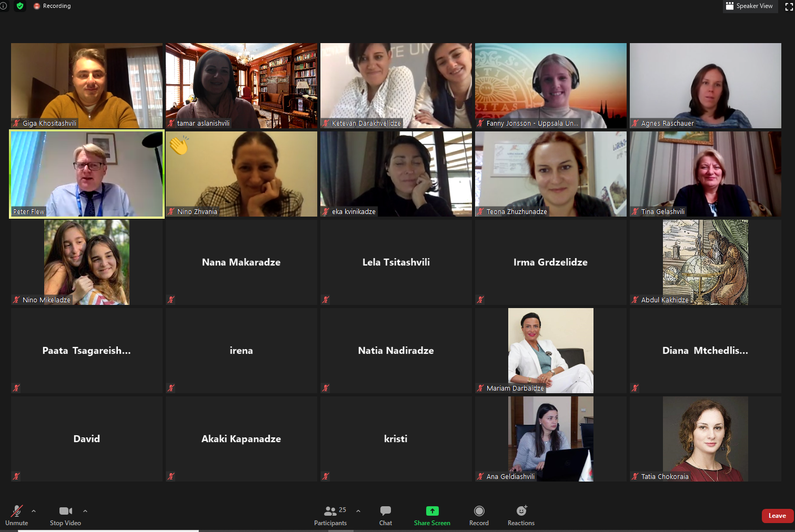Click the red Recording indicator

point(52,6)
